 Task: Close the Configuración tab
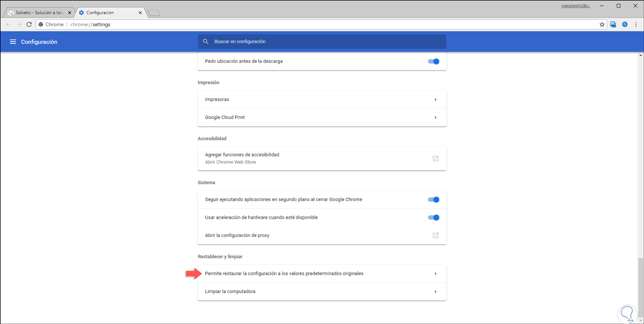tap(140, 12)
